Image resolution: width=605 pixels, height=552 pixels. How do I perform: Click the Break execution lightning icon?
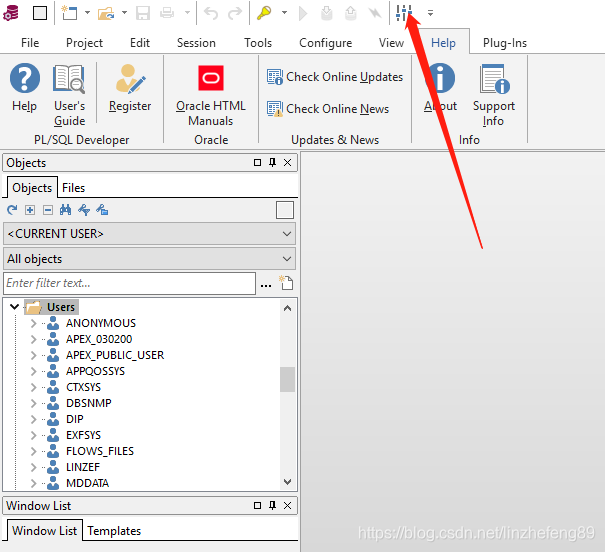coord(374,13)
